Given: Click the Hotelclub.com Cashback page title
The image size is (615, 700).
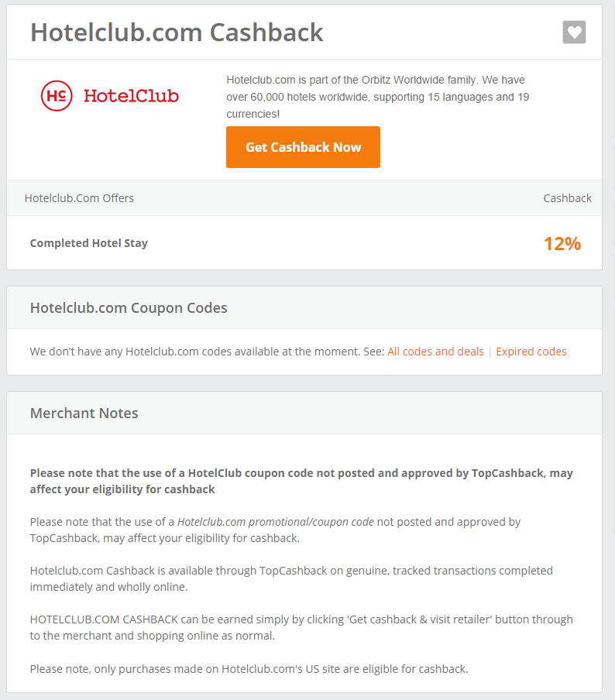Looking at the screenshot, I should pyautogui.click(x=177, y=33).
